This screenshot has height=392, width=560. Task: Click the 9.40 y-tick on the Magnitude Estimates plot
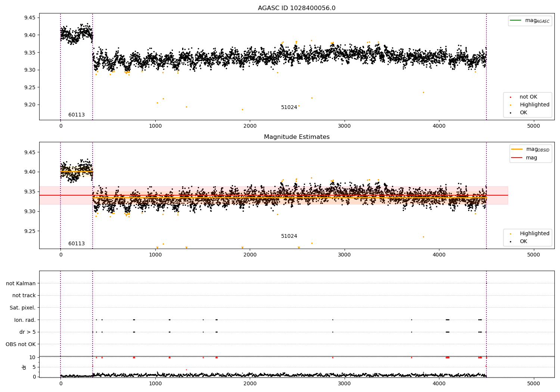coord(30,172)
